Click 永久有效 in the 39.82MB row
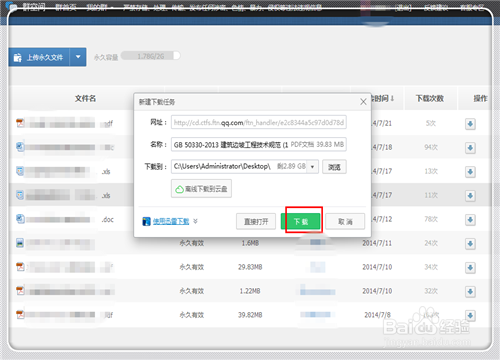500x360 pixels. click(192, 315)
